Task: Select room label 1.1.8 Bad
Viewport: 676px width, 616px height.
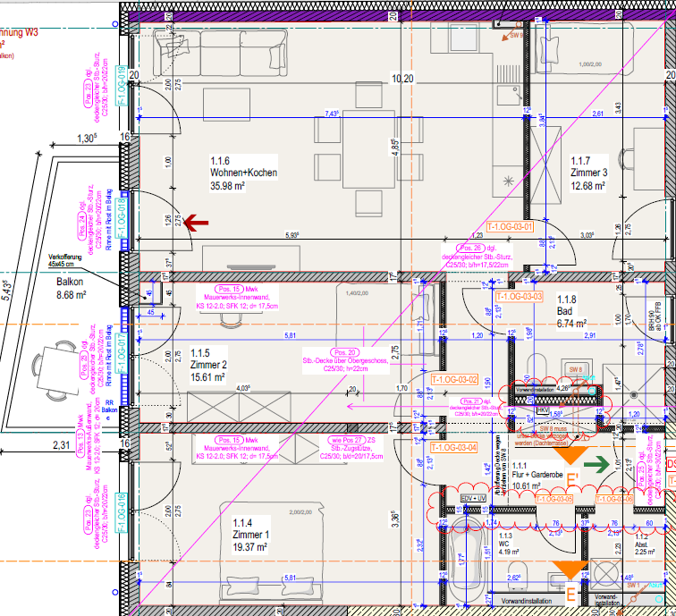Action: point(571,311)
